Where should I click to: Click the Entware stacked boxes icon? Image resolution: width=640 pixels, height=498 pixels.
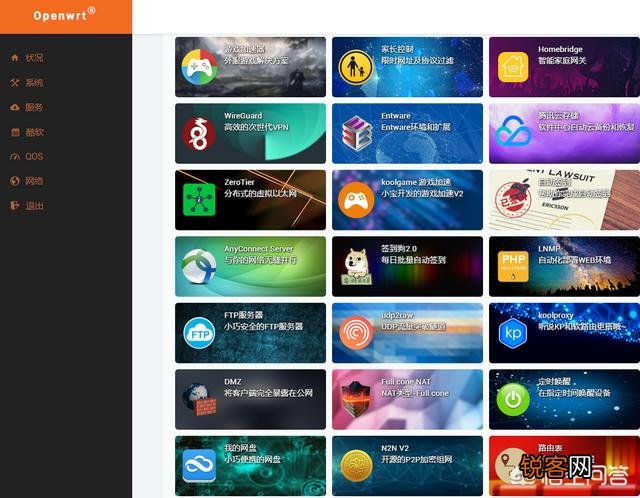click(x=356, y=133)
